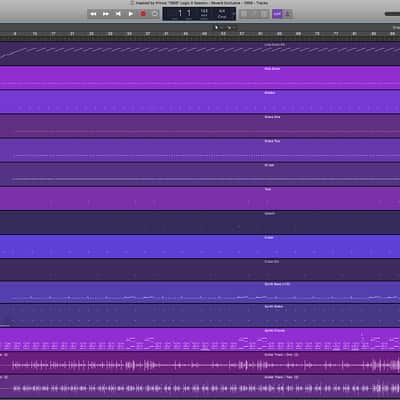Image resolution: width=400 pixels, height=400 pixels.
Task: Select the Synth Stabs region
Action: (200, 315)
